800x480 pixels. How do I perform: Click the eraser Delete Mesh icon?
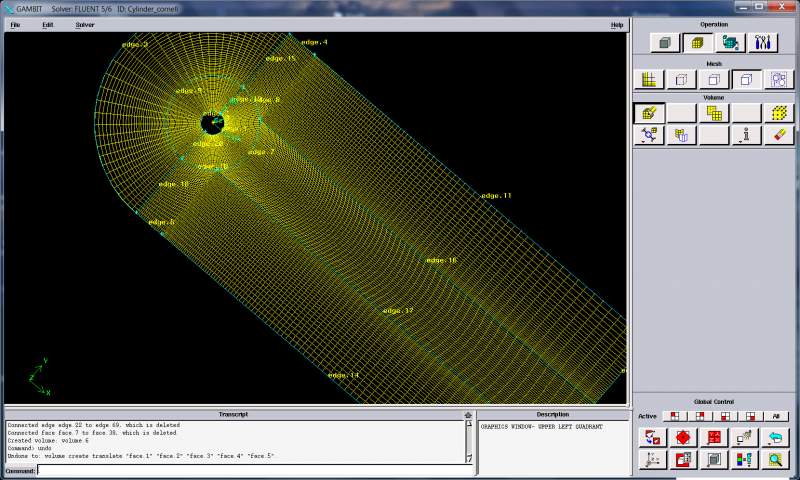tap(778, 135)
